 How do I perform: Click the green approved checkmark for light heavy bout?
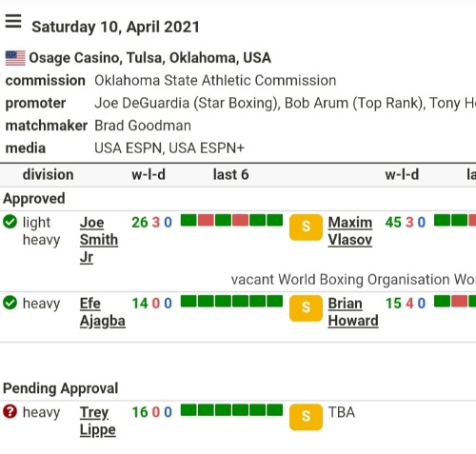tap(10, 222)
